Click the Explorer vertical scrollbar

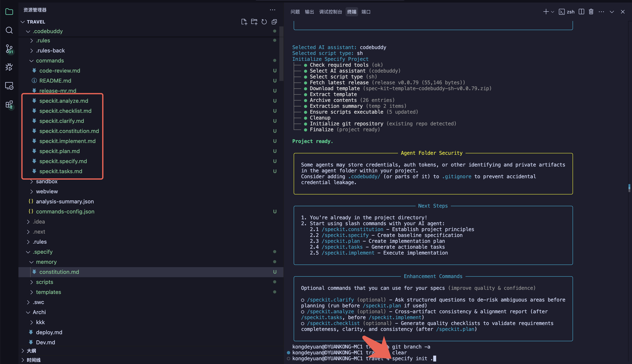coord(281,54)
